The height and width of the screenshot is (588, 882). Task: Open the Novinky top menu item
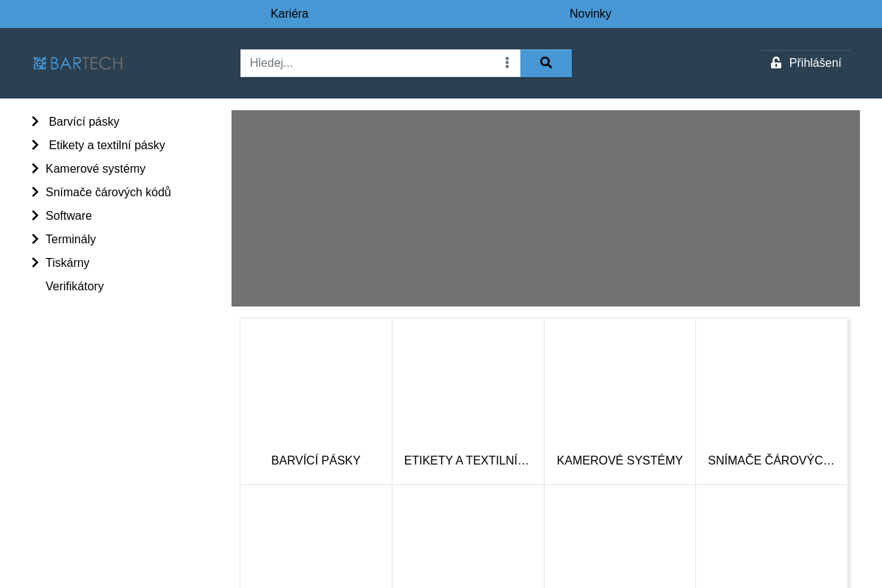[x=590, y=14]
